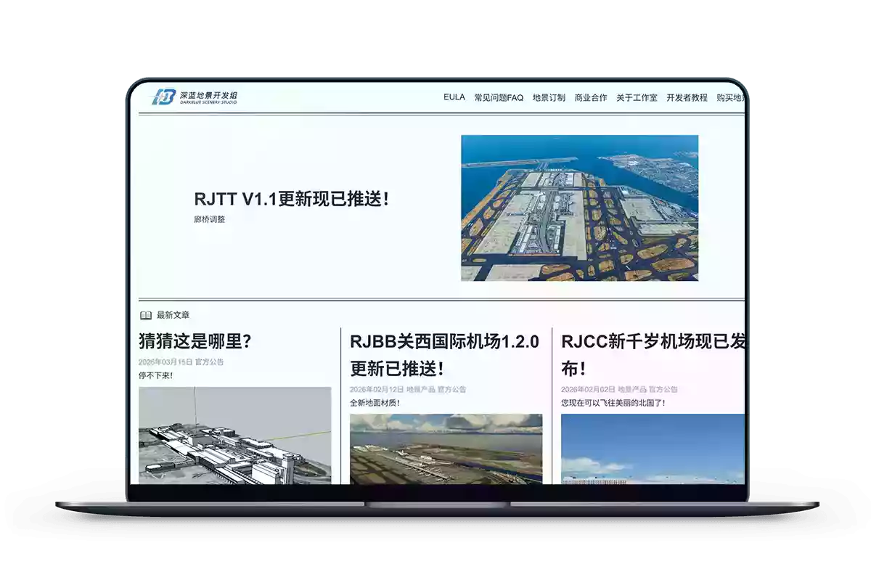Click the 购买地景 navigation link

click(x=730, y=98)
